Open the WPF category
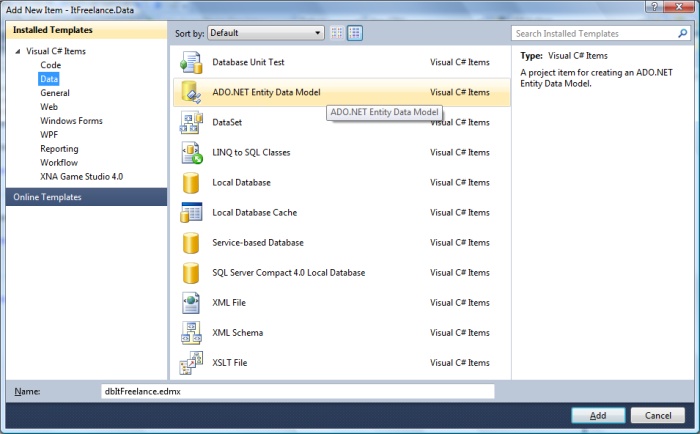700x434 pixels. click(x=49, y=134)
